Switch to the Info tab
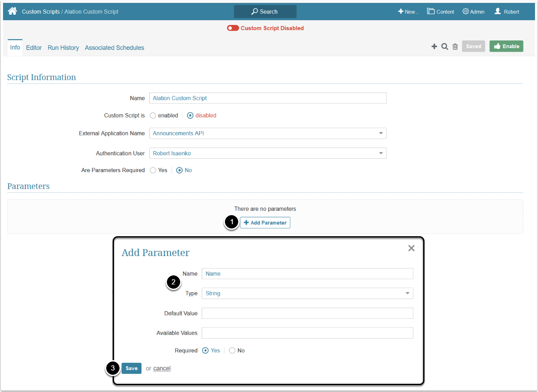 click(15, 47)
